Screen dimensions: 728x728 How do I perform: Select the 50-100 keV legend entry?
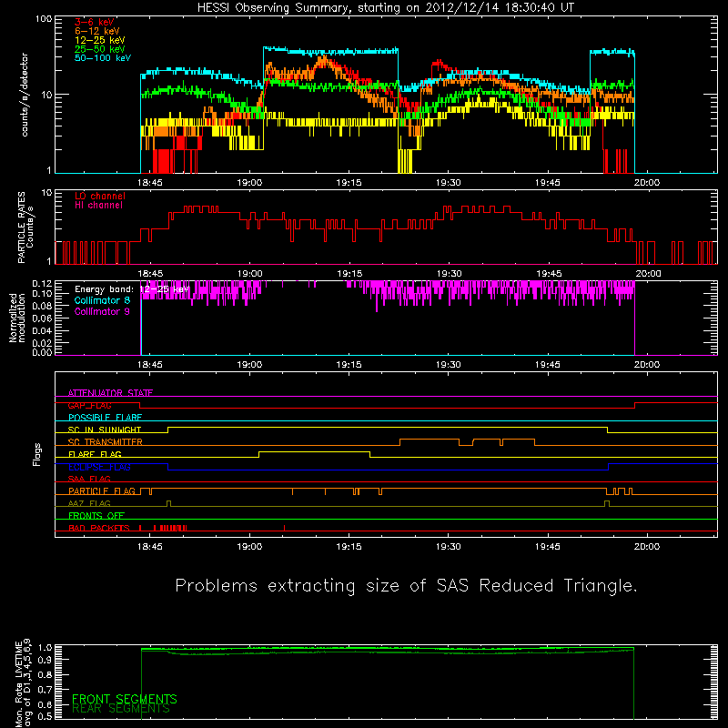click(x=103, y=58)
